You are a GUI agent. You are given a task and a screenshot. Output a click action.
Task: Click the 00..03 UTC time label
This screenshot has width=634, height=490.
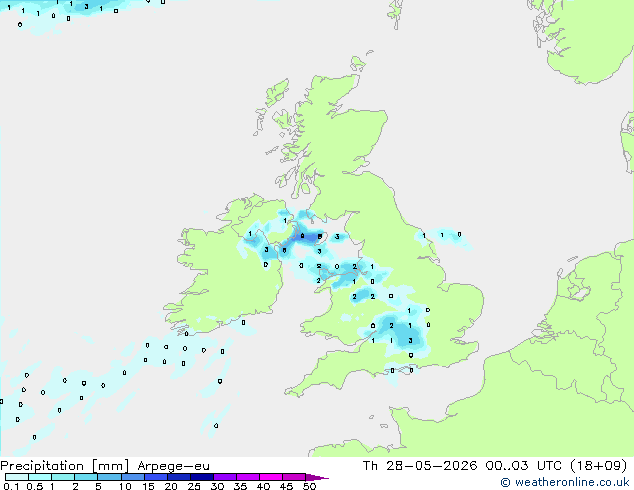coord(524,466)
